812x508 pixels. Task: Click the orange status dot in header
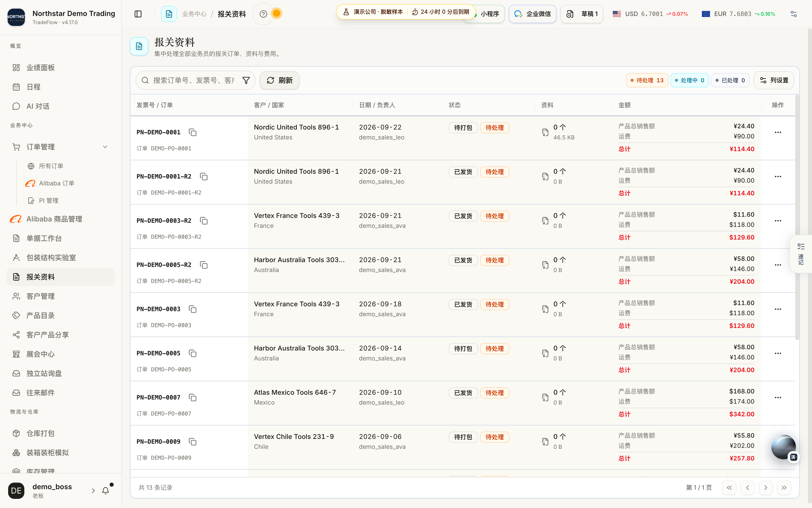[x=277, y=13]
